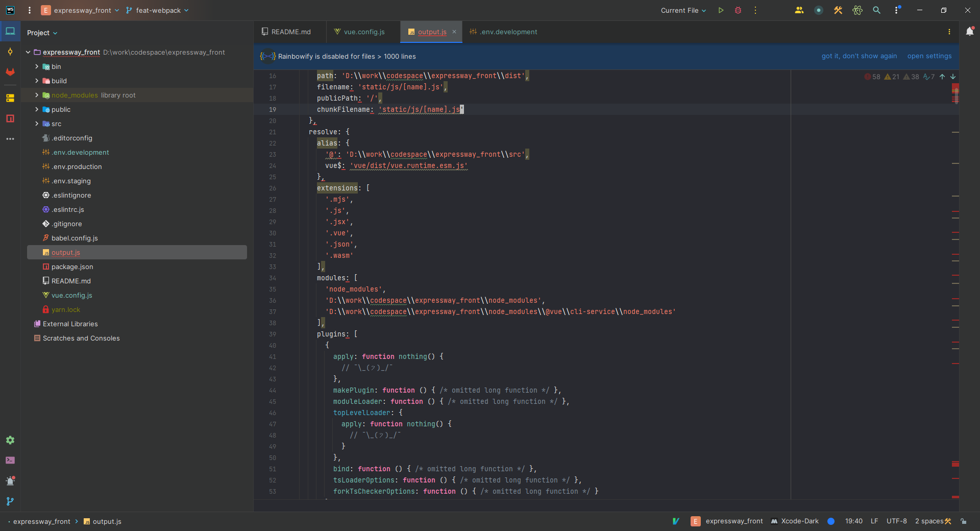Image resolution: width=980 pixels, height=531 pixels.
Task: Open the Git tool window icon
Action: [10, 501]
